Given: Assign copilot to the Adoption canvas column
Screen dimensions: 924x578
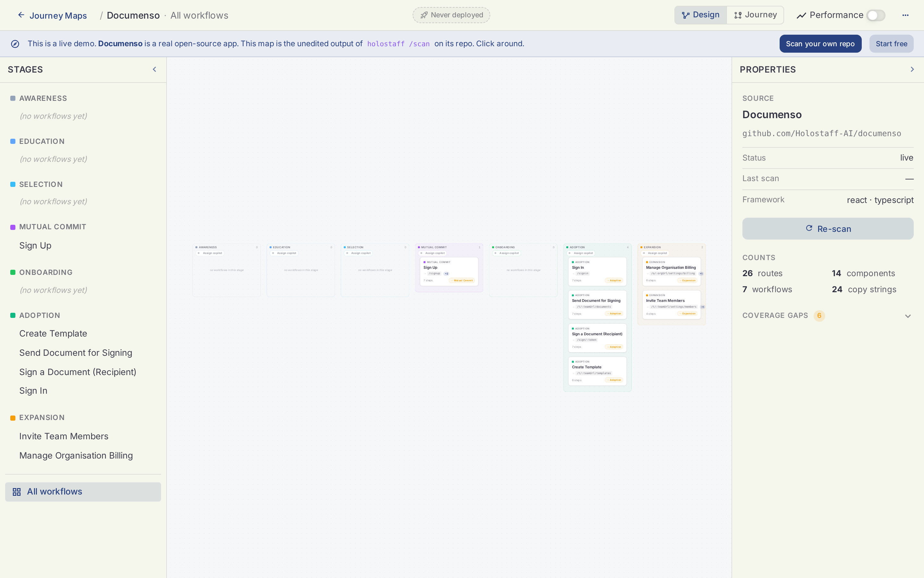Looking at the screenshot, I should point(581,253).
